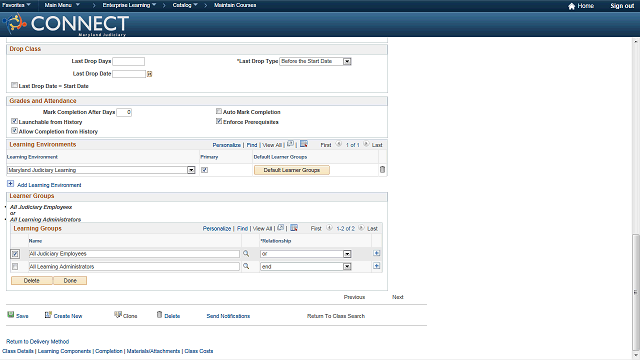Viewport: 640px width, 360px height.
Task: Add row after All Judiciary Employees
Action: [x=377, y=253]
